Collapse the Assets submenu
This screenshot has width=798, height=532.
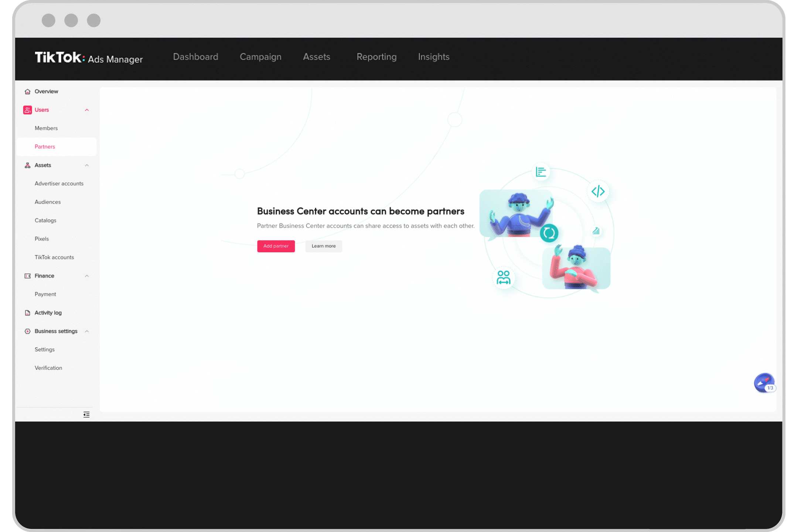(x=87, y=164)
